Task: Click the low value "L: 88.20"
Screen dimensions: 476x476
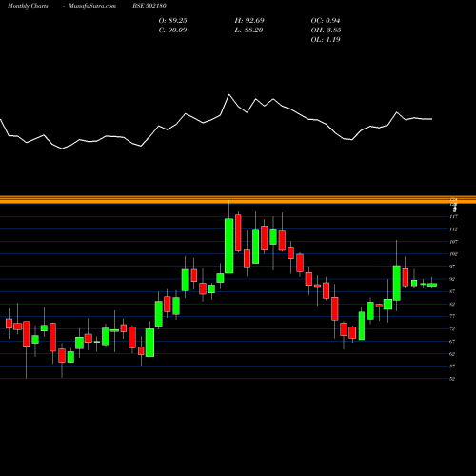Action: (248, 30)
